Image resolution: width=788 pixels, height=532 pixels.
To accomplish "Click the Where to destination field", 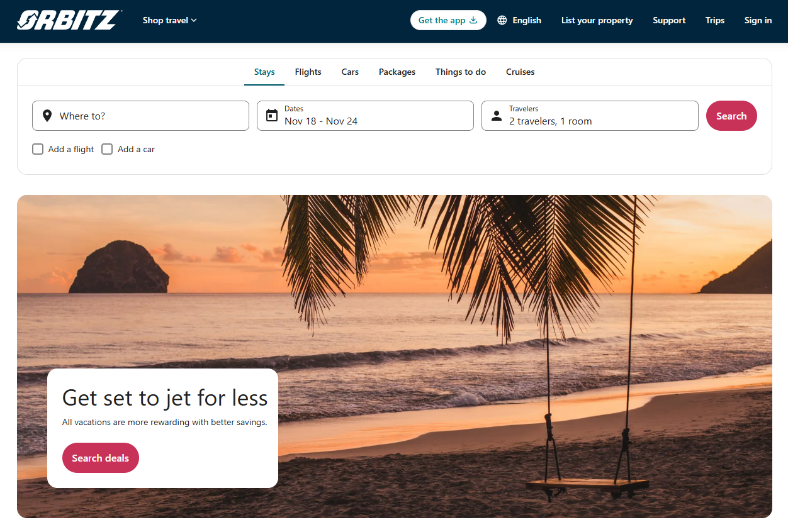I will click(140, 116).
